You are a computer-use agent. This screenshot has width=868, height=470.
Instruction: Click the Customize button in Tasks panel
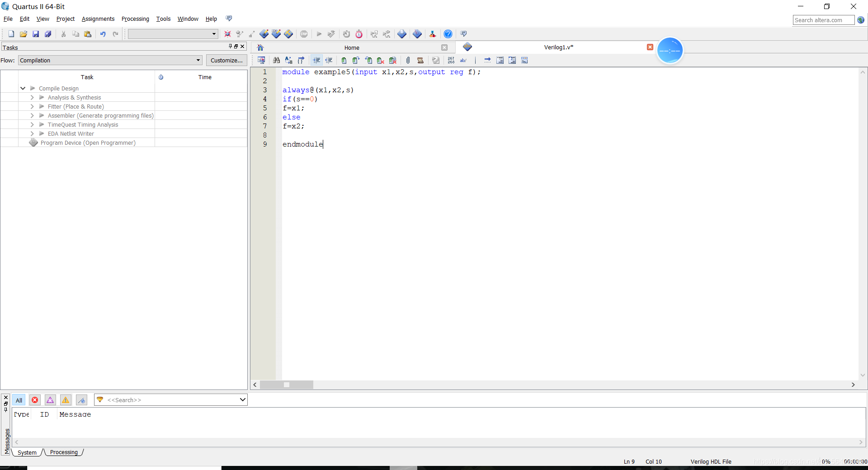click(x=226, y=60)
